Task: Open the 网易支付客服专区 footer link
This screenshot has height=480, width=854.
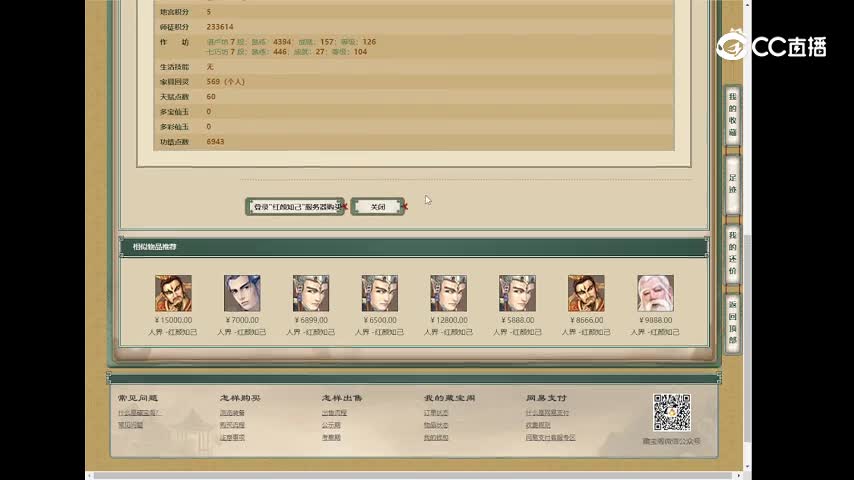Action: point(550,438)
